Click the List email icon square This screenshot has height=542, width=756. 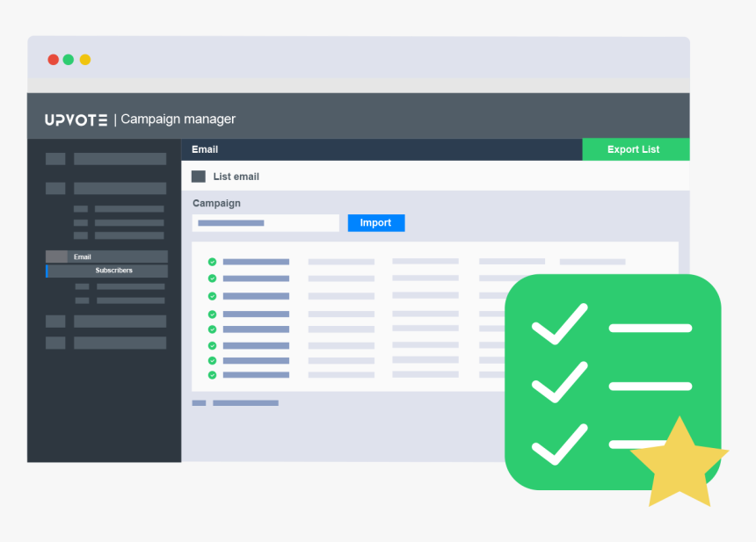pyautogui.click(x=198, y=177)
